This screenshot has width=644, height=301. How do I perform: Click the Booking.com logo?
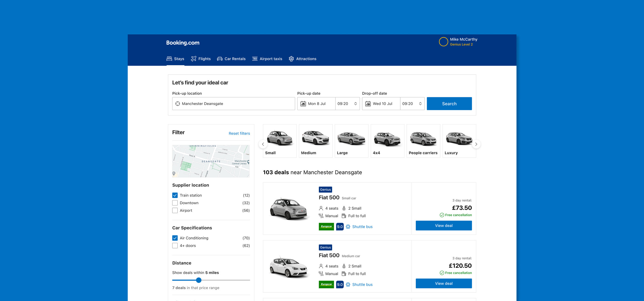point(183,43)
